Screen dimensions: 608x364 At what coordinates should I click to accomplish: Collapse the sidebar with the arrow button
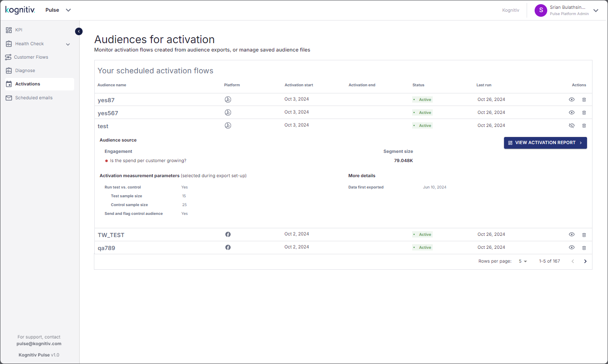[x=79, y=31]
